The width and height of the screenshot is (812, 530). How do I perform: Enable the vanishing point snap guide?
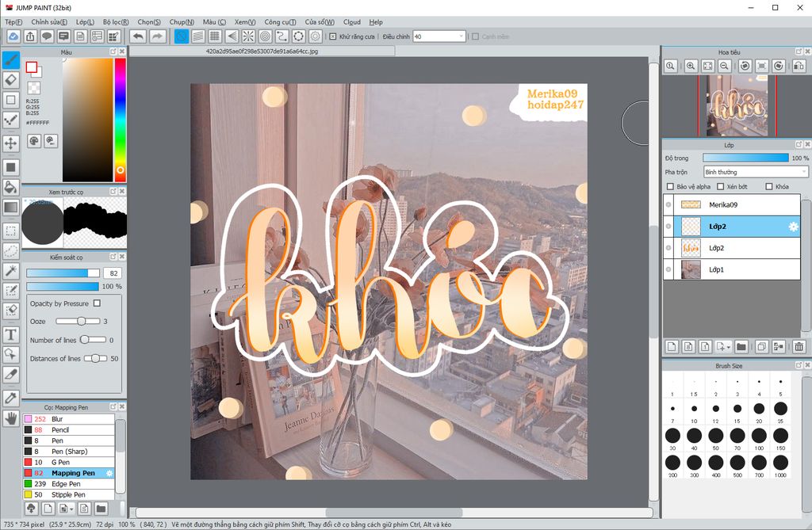coord(232,36)
